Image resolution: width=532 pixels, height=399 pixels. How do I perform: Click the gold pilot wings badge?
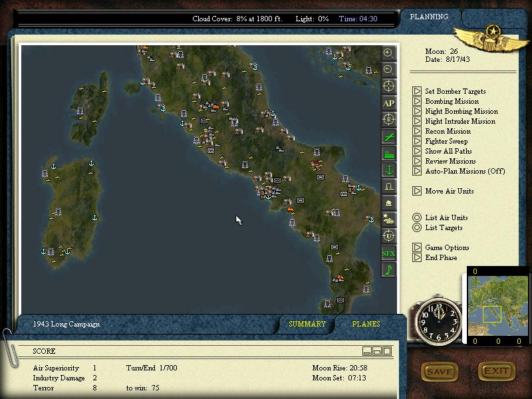click(491, 39)
